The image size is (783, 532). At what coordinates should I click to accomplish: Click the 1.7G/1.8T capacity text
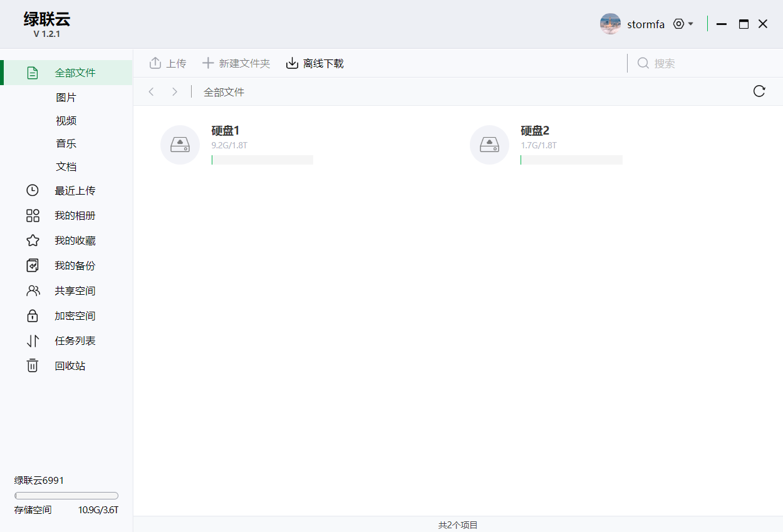point(539,145)
